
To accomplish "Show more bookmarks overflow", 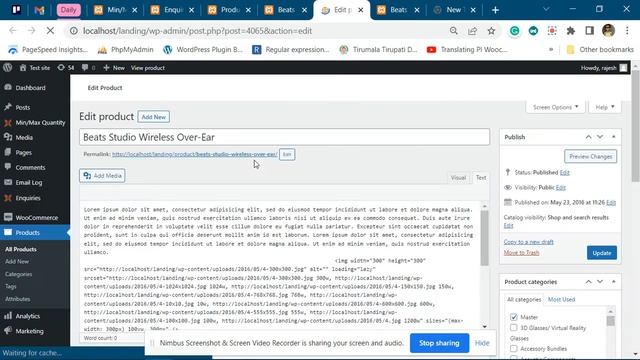I will coord(551,49).
